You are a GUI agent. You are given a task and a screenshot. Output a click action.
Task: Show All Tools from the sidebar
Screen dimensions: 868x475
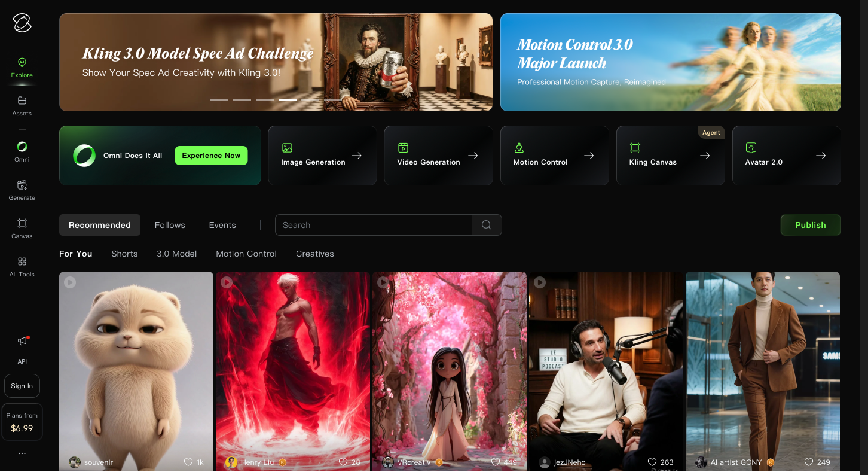[22, 267]
